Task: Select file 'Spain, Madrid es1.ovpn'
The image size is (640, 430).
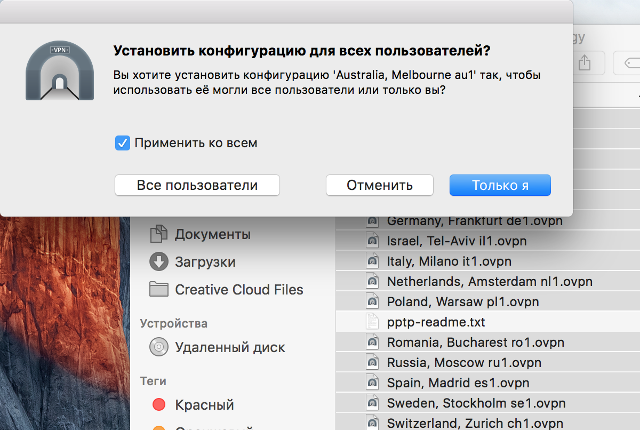Action: tap(458, 383)
